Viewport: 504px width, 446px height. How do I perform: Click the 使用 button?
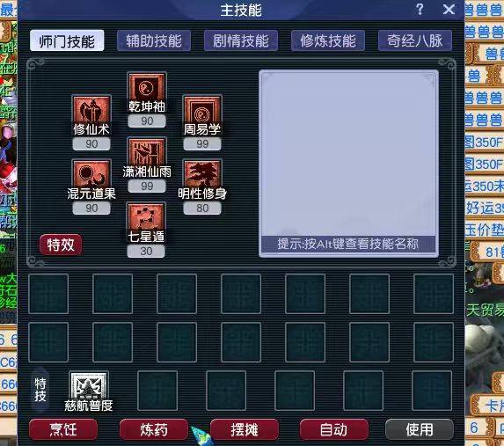[420, 429]
